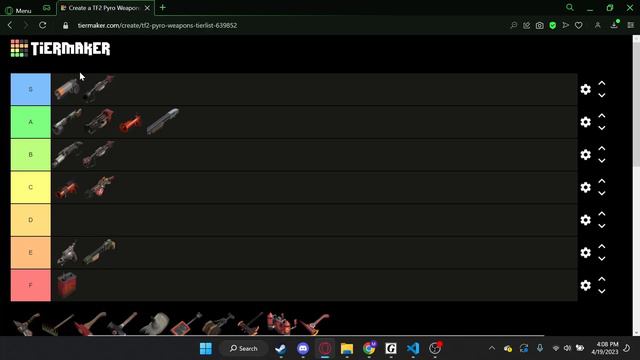Open Google Chrome from taskbar
Screen dimensions: 640x360
[x=369, y=349]
